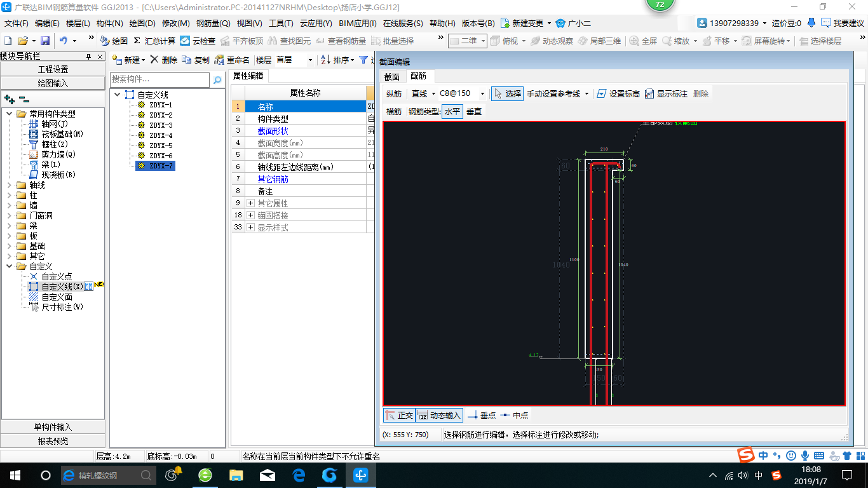Select 自定义点 in navigator tree
Screen dimensions: 868x488
pyautogui.click(x=57, y=276)
